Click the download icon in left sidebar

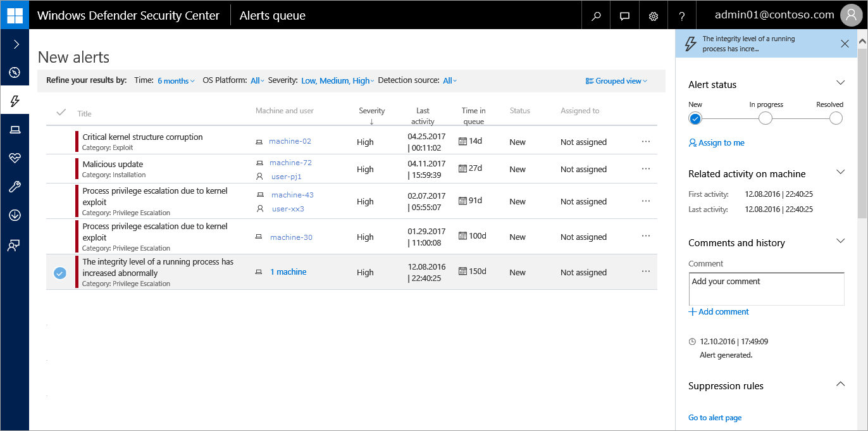[15, 215]
